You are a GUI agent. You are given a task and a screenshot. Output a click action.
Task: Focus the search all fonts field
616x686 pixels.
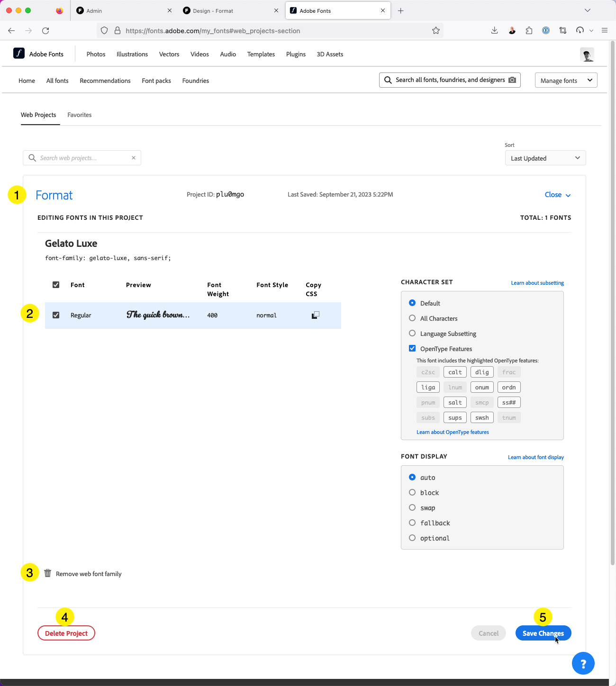tap(450, 80)
